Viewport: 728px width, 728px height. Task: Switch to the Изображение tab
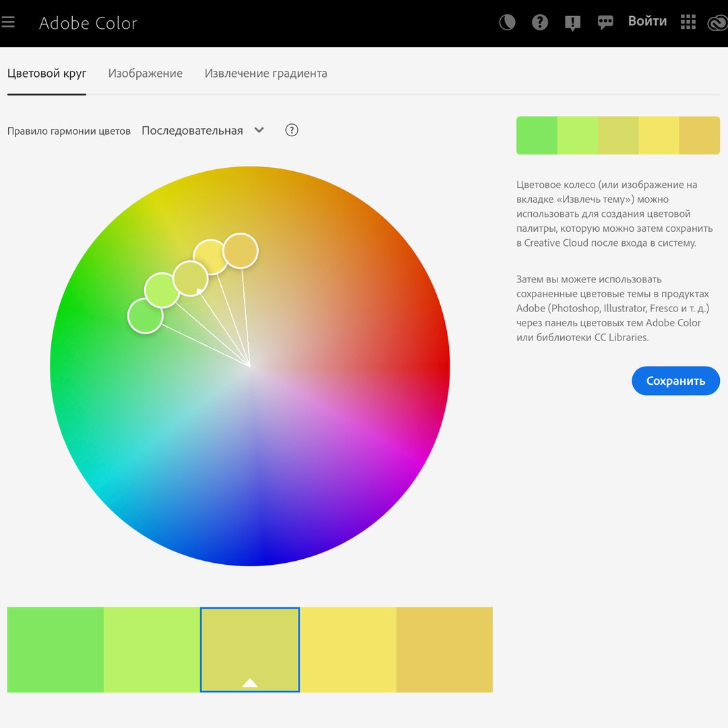point(146,73)
